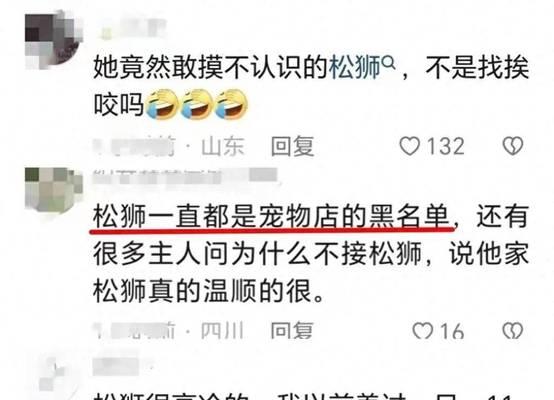Open the search icon next to 松狮
Image resolution: width=554 pixels, height=400 pixels.
pos(389,63)
